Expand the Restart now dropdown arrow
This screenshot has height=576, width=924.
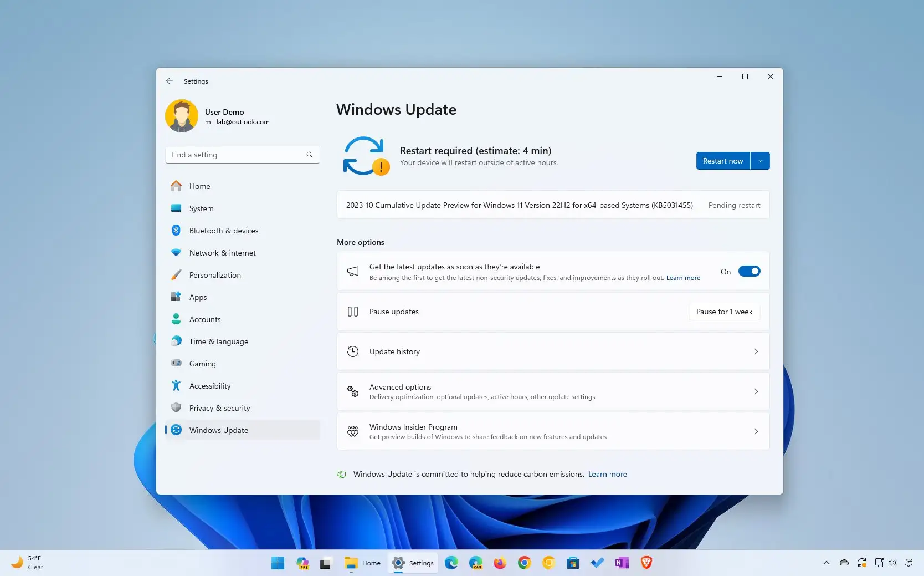pyautogui.click(x=761, y=161)
